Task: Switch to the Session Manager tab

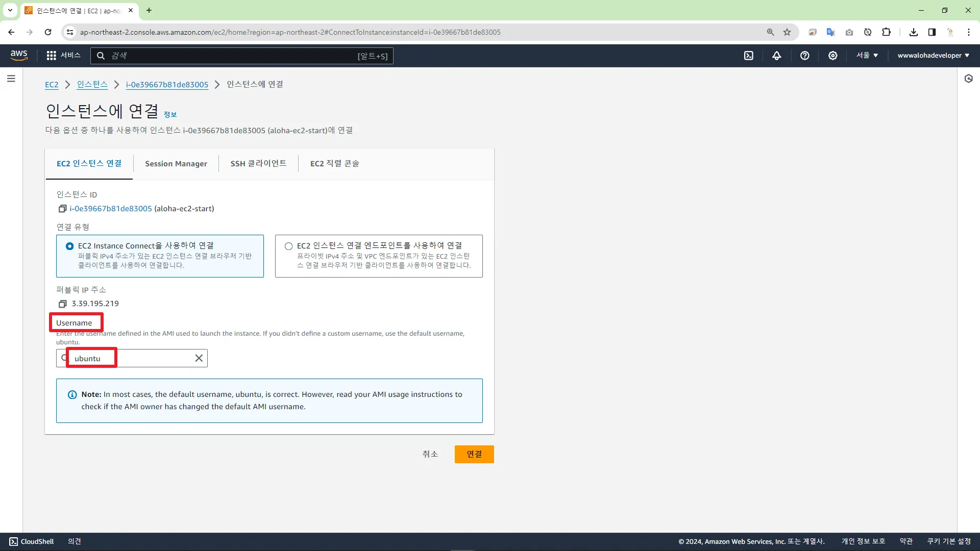Action: pos(176,164)
